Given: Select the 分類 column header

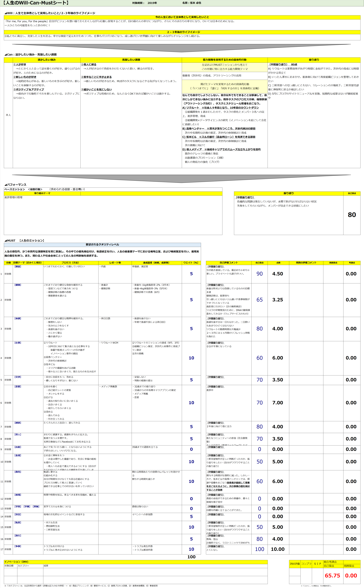Looking at the screenshot, I should [8, 263].
